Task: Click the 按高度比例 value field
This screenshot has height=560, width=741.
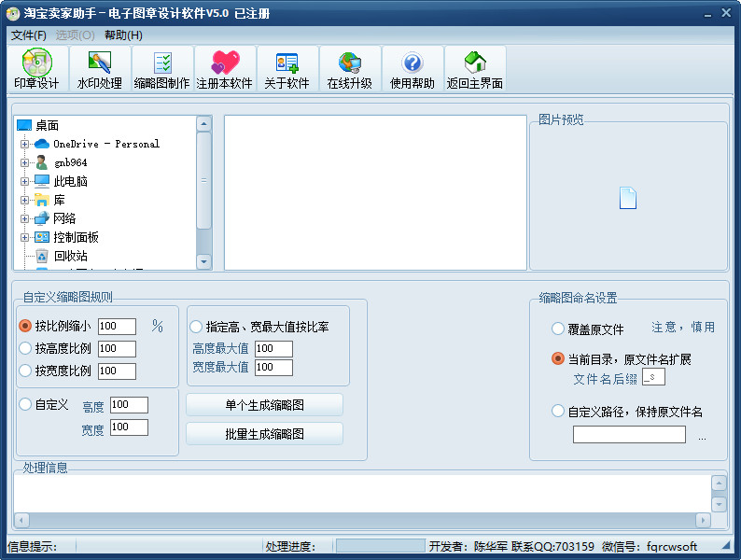Action: (x=118, y=348)
